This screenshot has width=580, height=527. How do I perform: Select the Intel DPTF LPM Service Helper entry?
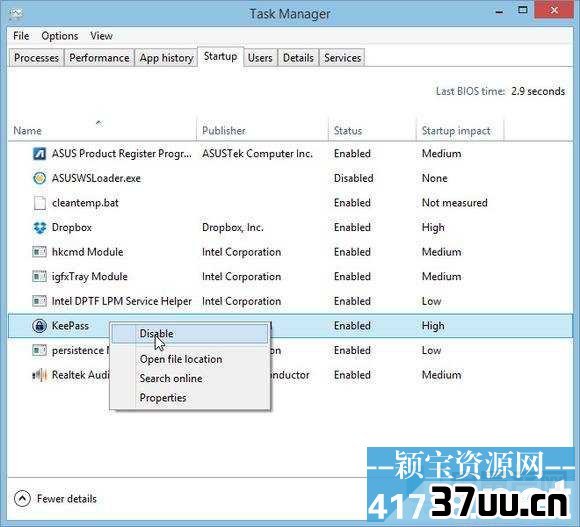122,301
